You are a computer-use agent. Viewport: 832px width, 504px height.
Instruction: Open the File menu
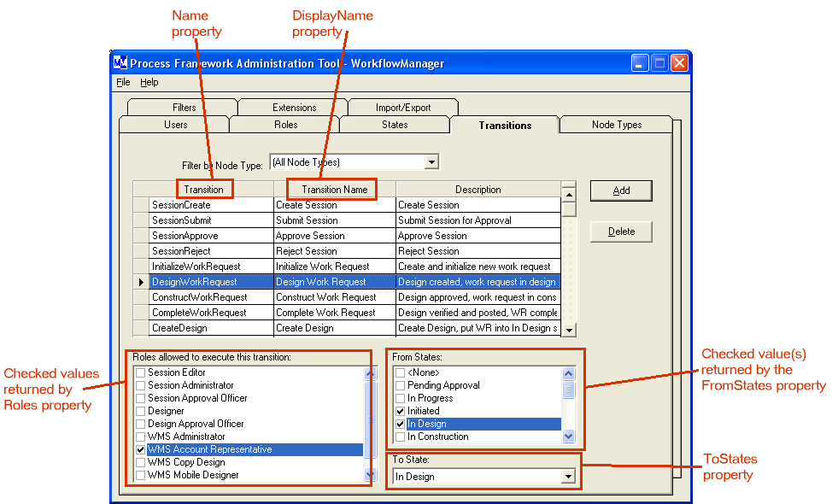click(x=123, y=83)
